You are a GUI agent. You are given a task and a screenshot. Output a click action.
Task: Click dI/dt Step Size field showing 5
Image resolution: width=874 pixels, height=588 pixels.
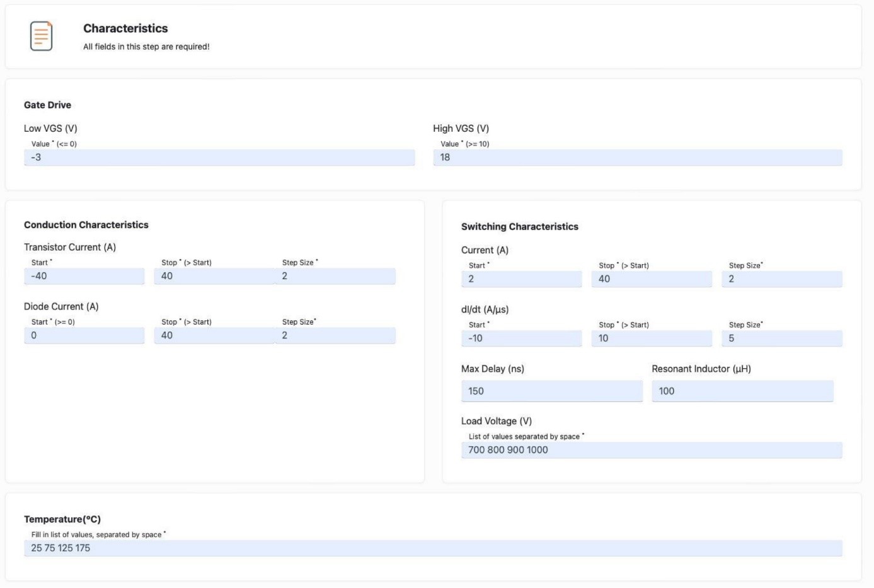(x=782, y=338)
